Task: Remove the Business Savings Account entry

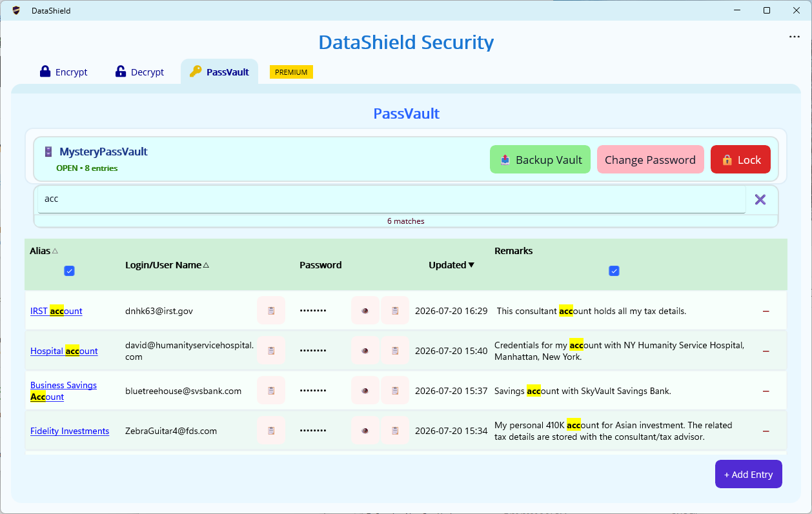Action: point(766,391)
